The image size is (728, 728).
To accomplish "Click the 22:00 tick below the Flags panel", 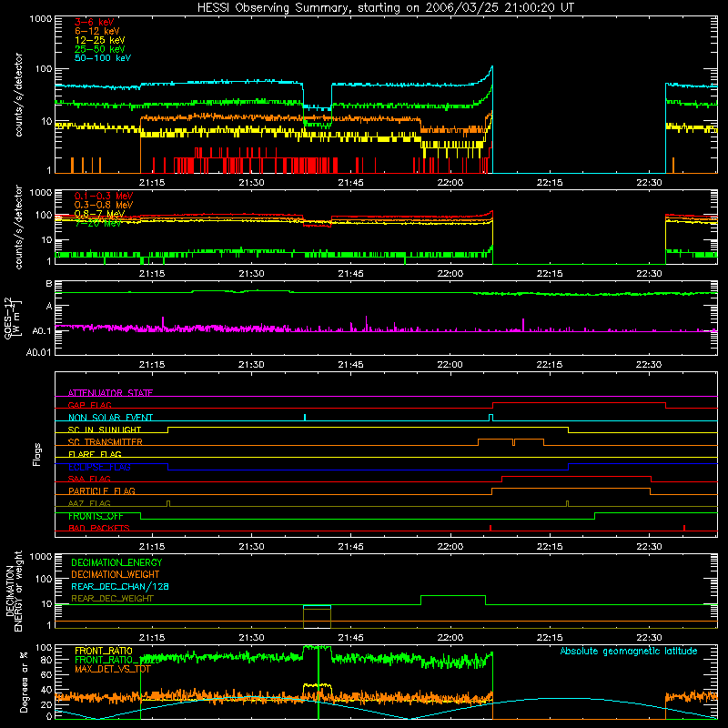I will [x=450, y=547].
